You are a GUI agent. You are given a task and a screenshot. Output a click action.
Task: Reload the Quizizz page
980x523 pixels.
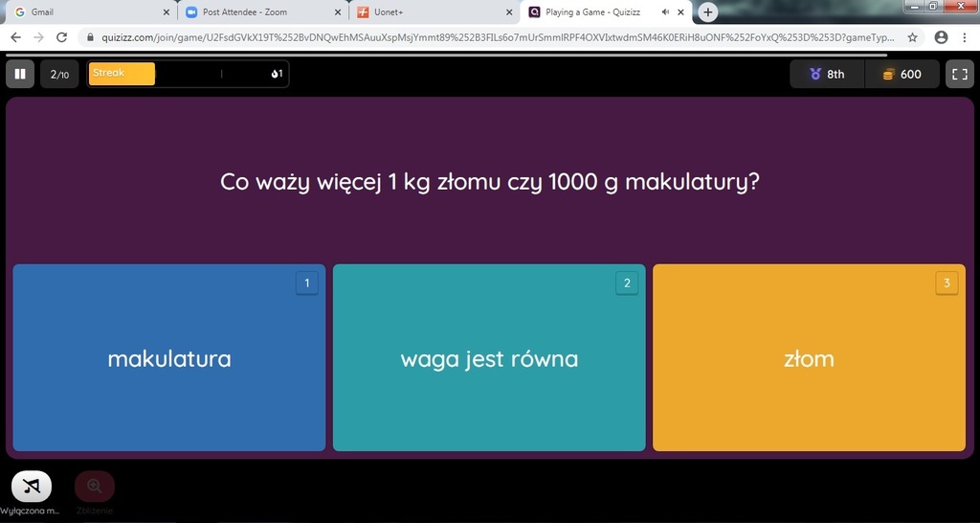click(62, 37)
